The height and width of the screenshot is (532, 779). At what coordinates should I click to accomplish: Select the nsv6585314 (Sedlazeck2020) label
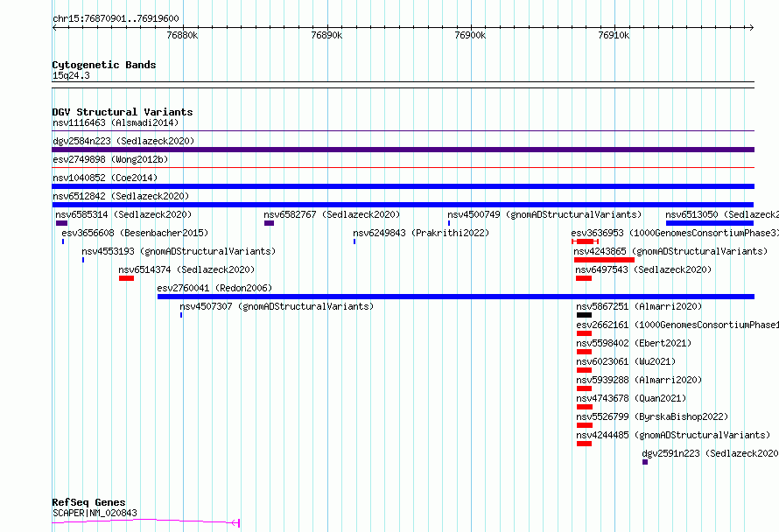coord(123,214)
